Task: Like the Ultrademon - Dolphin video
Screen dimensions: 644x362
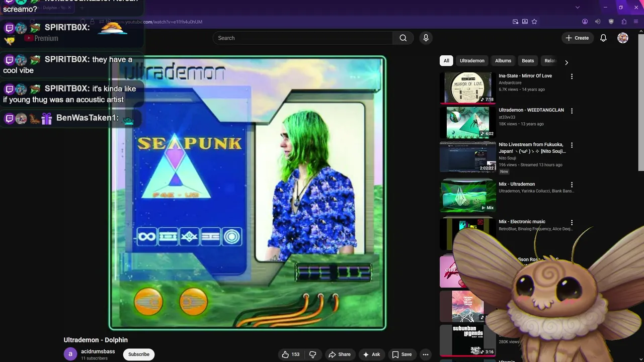Action: [x=291, y=354]
